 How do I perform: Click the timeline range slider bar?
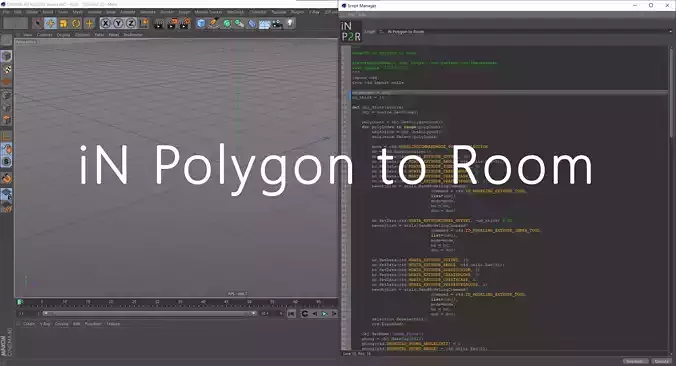pyautogui.click(x=150, y=313)
